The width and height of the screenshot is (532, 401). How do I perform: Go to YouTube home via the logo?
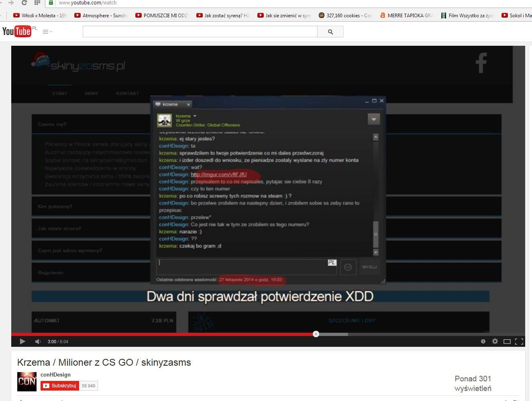click(17, 31)
